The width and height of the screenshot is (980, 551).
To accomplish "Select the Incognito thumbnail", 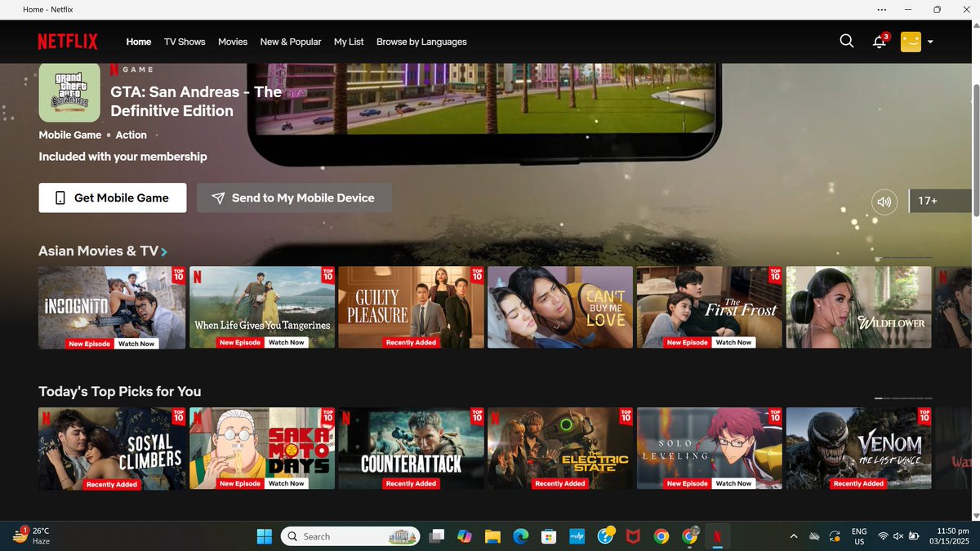I will point(112,308).
